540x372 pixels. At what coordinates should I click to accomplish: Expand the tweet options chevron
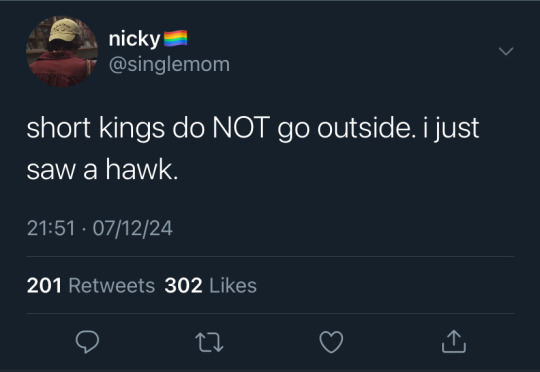[506, 51]
